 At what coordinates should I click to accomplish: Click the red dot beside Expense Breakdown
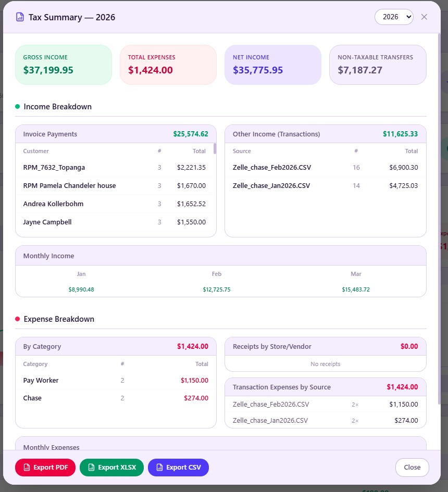pyautogui.click(x=16, y=319)
